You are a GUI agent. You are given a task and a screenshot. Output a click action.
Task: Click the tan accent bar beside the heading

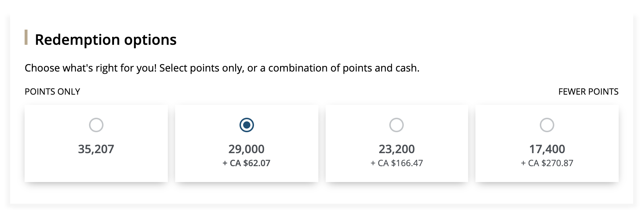26,38
